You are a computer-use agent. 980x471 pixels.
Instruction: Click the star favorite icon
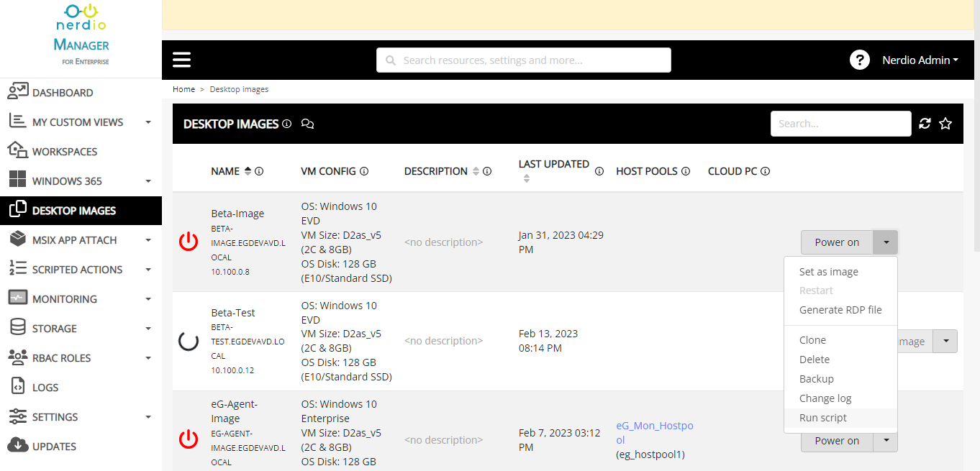tap(945, 124)
